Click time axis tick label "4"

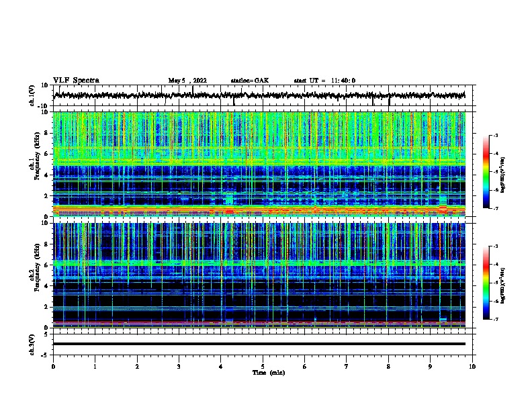pyautogui.click(x=221, y=367)
